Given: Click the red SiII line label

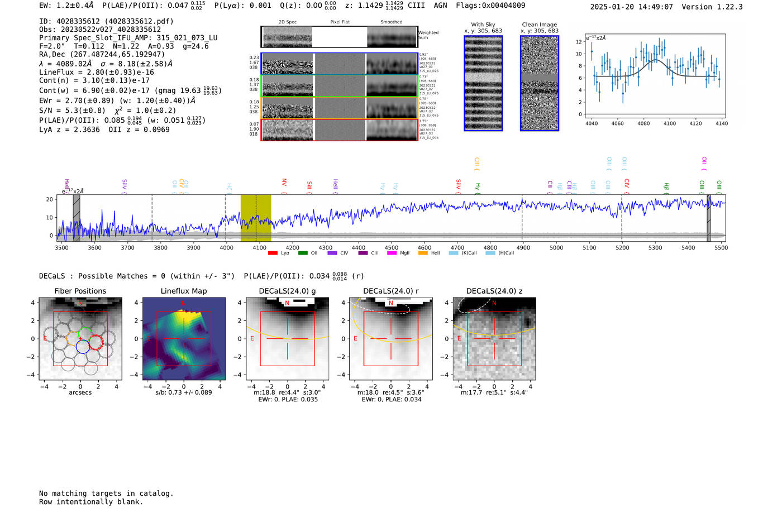Looking at the screenshot, I should (x=309, y=187).
